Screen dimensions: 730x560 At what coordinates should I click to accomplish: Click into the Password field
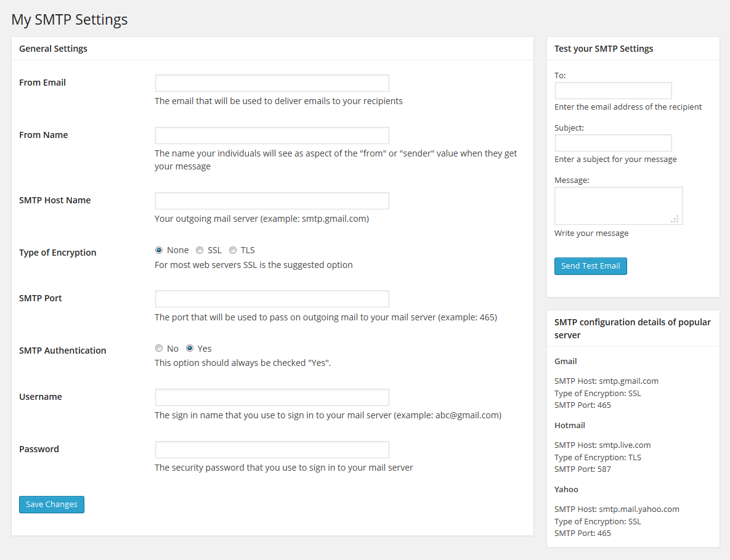pyautogui.click(x=272, y=450)
